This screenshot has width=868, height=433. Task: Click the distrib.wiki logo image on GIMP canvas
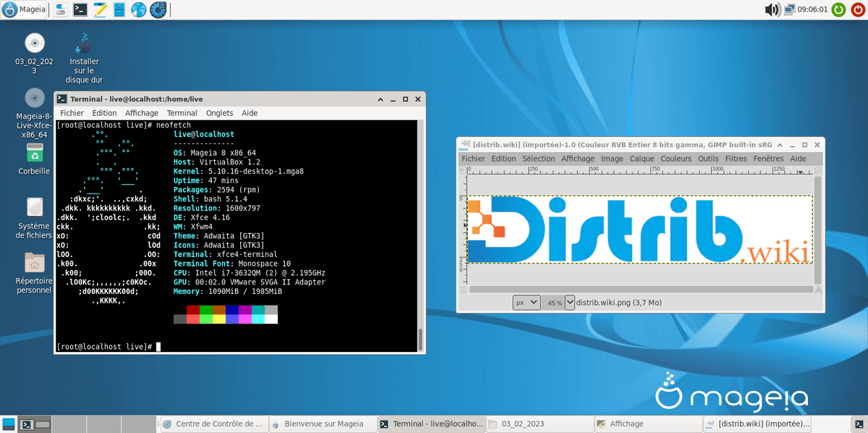(640, 230)
